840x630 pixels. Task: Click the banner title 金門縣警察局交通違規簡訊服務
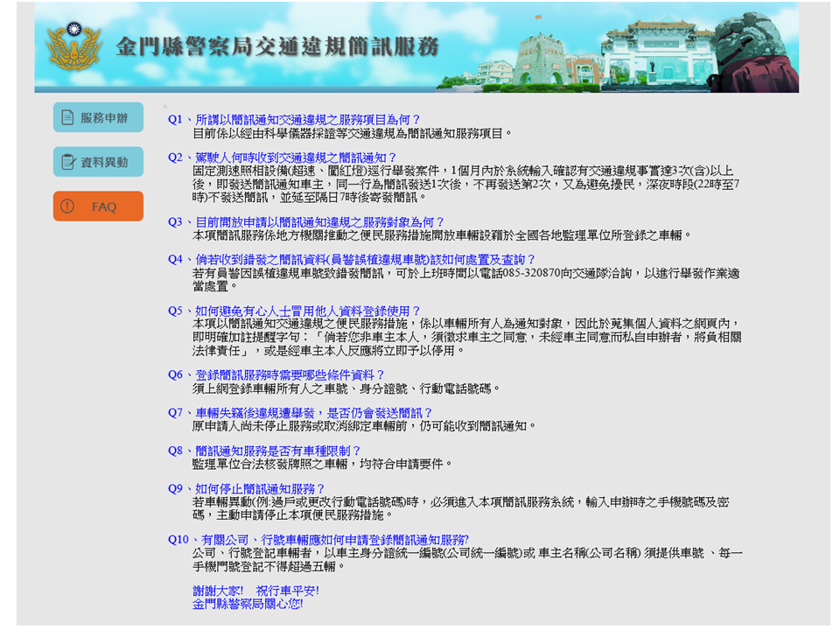[x=277, y=47]
